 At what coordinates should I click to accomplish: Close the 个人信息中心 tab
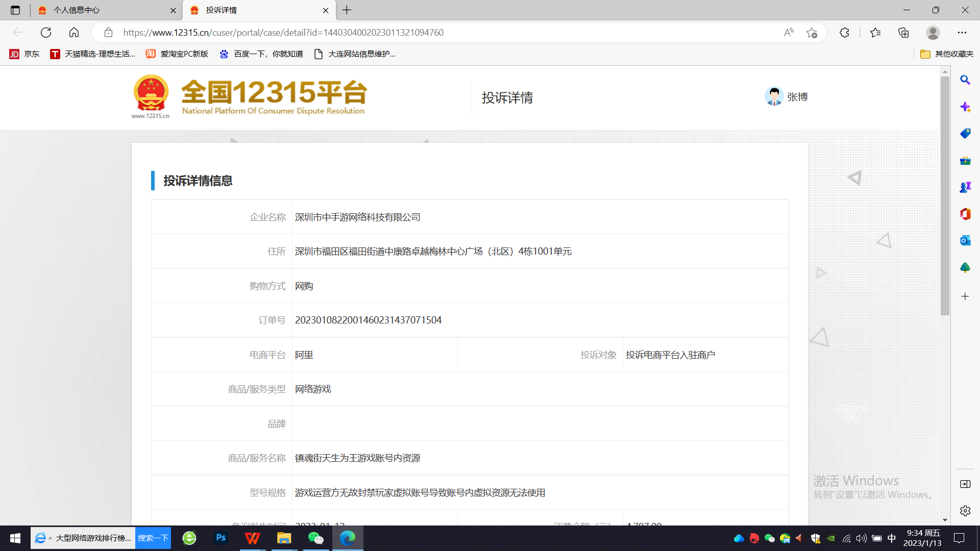(x=173, y=10)
